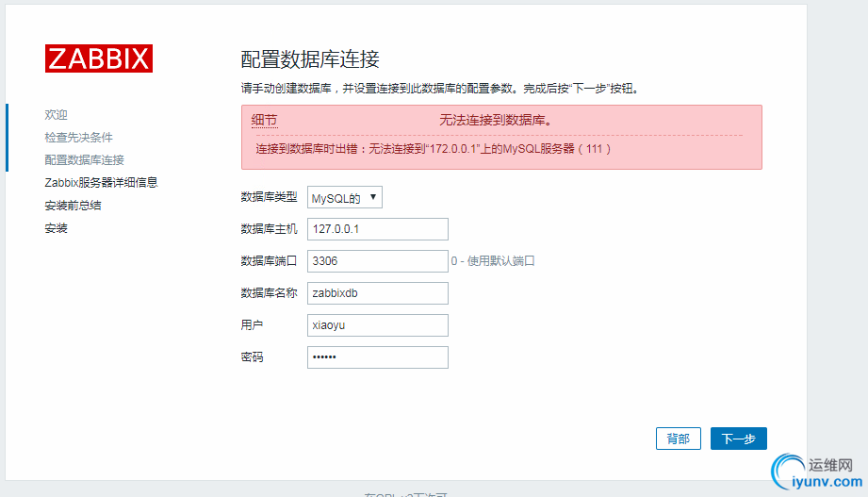Toggle the 细节 details link in error box
The image size is (868, 497).
[x=264, y=120]
